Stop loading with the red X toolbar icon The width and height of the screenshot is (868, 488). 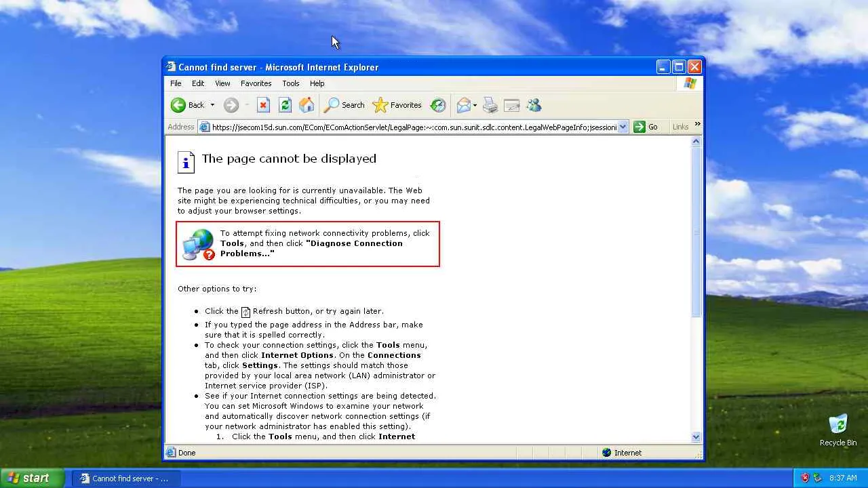point(263,105)
